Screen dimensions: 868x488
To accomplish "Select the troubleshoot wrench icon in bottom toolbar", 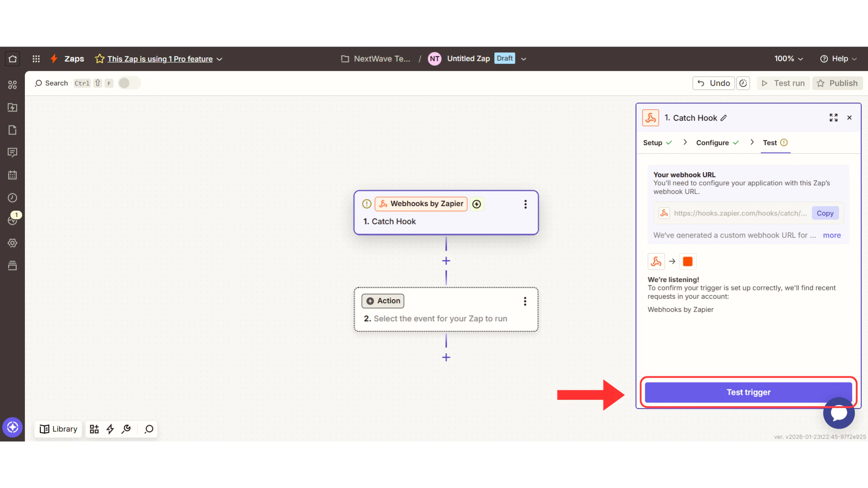I will coord(126,429).
